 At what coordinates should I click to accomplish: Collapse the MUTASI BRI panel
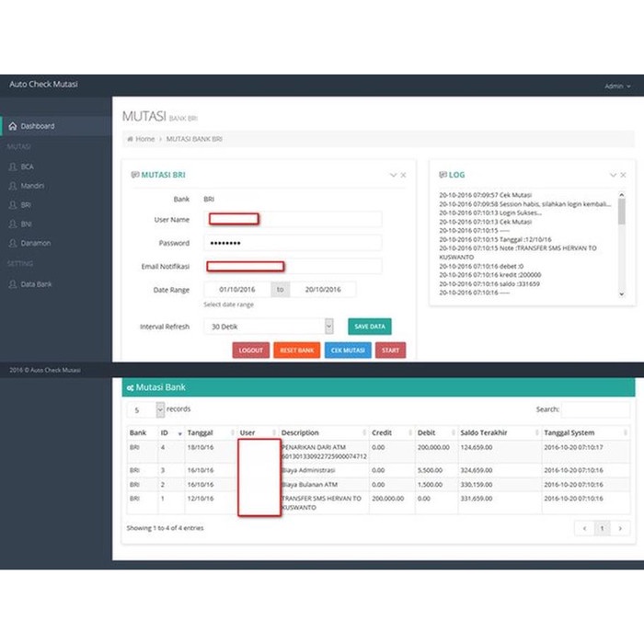click(x=393, y=175)
